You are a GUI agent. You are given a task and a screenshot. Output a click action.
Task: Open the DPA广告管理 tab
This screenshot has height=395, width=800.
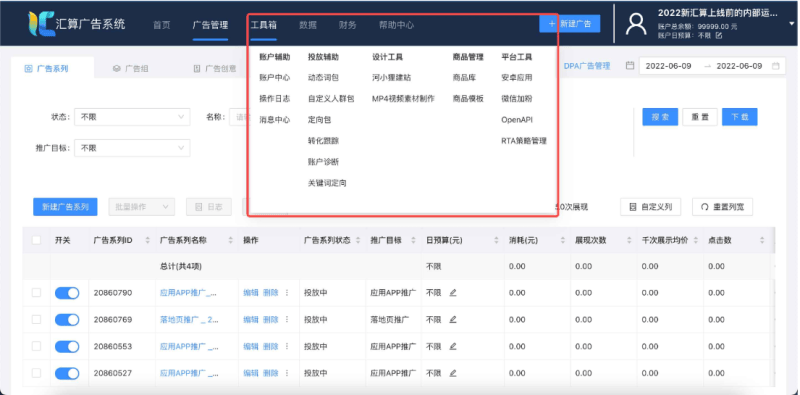click(x=587, y=66)
